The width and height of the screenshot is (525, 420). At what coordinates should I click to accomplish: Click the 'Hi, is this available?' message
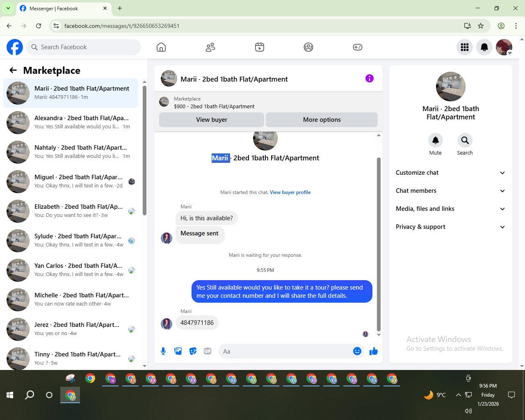point(206,218)
